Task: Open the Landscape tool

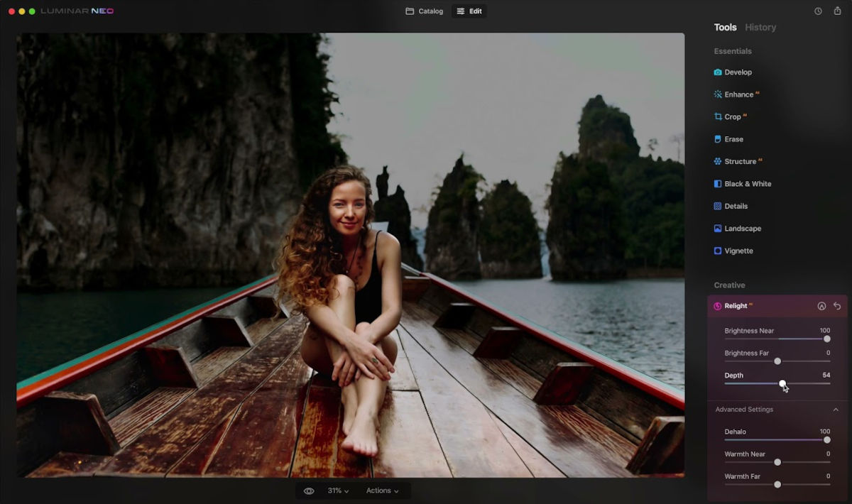Action: click(x=742, y=229)
